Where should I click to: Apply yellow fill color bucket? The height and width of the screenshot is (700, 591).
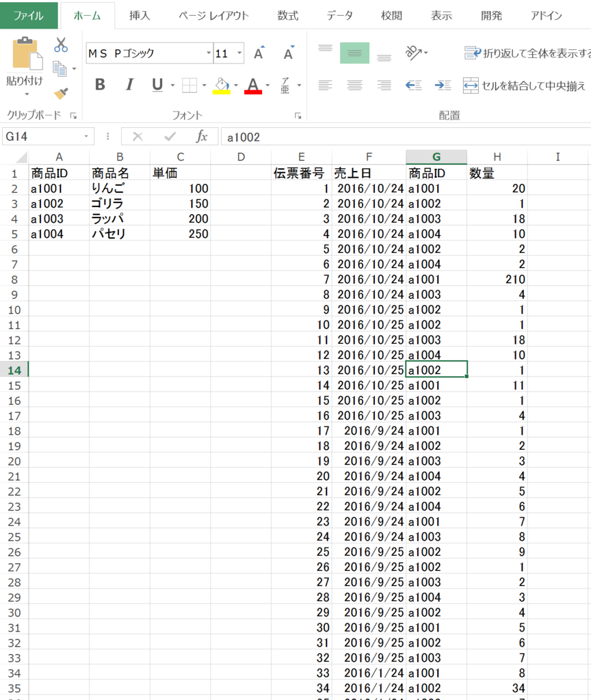222,85
